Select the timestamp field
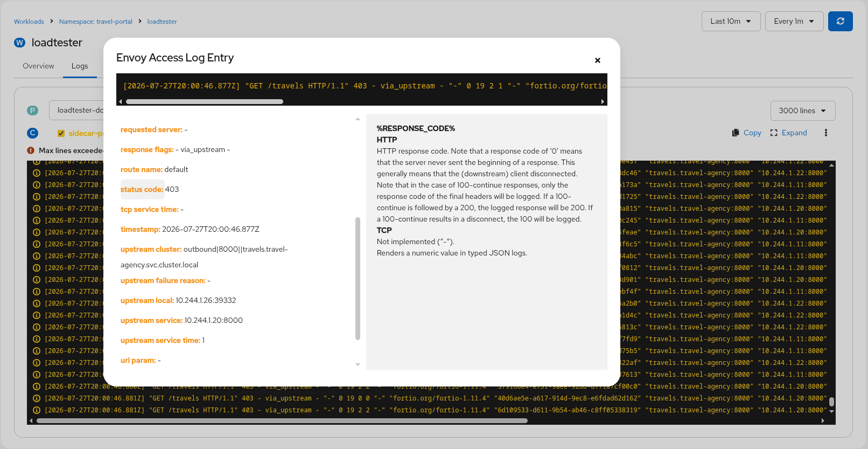The width and height of the screenshot is (868, 449). coord(141,230)
